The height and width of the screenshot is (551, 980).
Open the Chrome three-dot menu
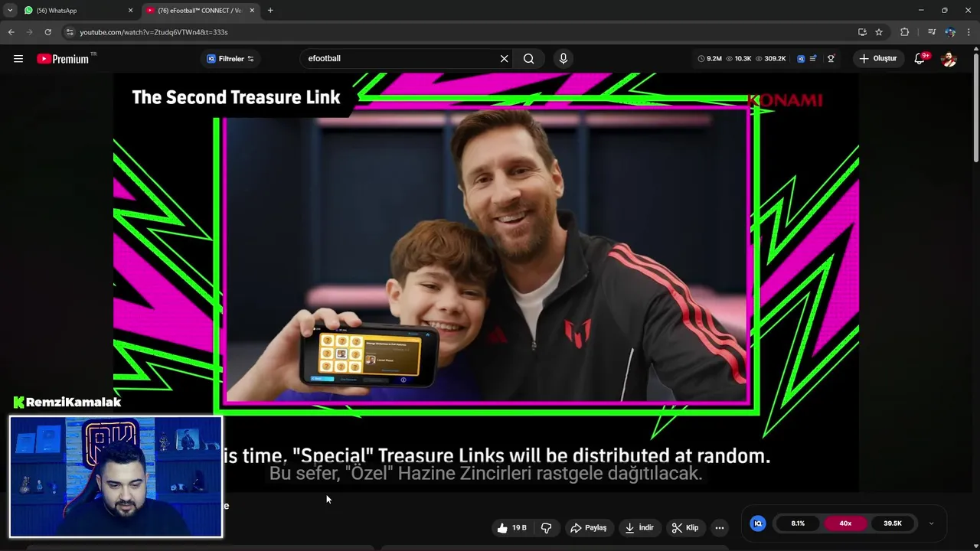coord(969,32)
